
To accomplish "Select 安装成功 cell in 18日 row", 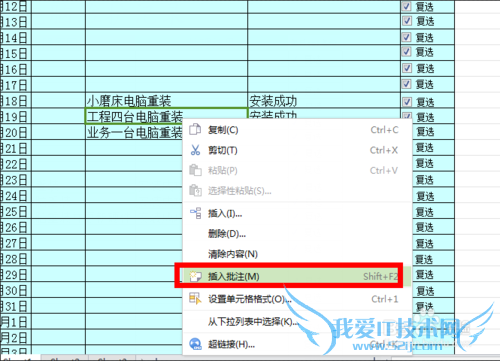I will click(x=324, y=100).
